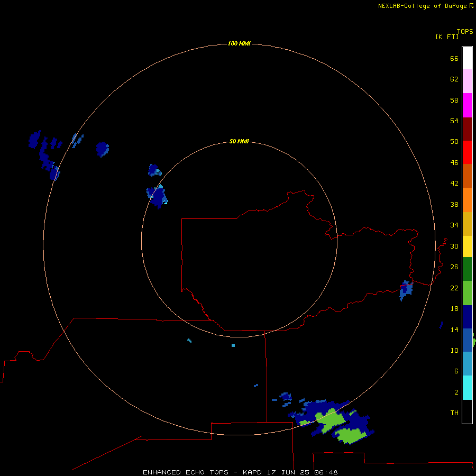
Task: Click the medium blue swatch between 10 and 14
Action: click(467, 340)
